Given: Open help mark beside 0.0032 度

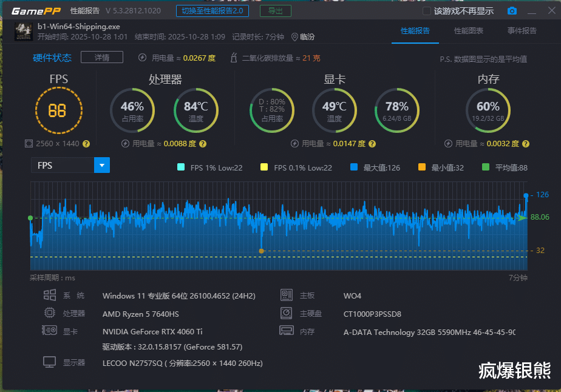Looking at the screenshot, I should [526, 144].
